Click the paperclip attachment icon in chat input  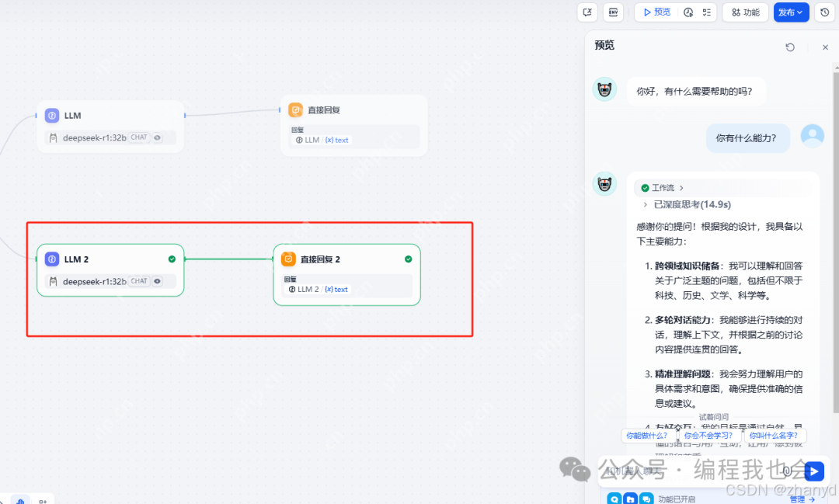pos(787,471)
